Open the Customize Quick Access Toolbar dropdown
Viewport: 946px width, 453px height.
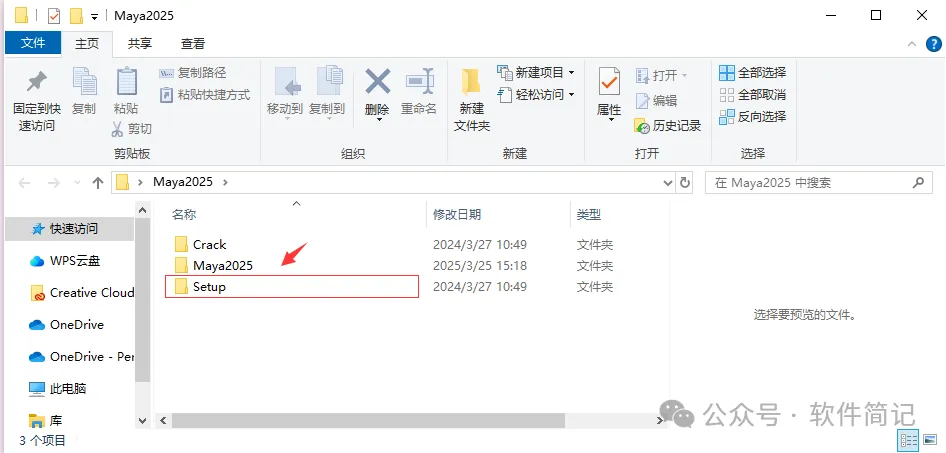(95, 17)
